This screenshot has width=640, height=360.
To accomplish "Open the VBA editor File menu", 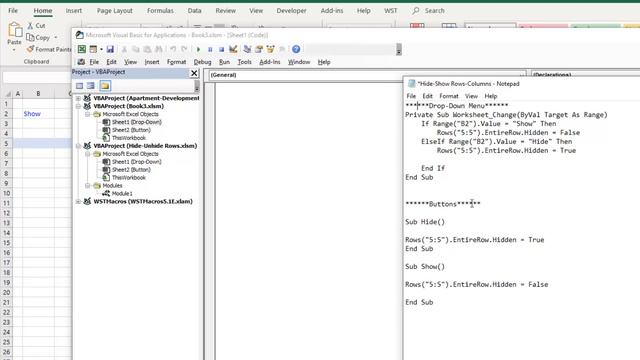I will (94, 62).
